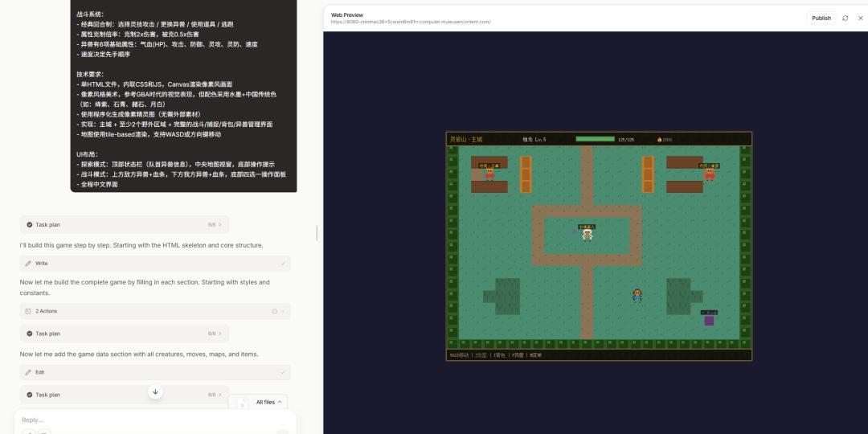The height and width of the screenshot is (434, 868).
Task: Click the player character in game
Action: tap(637, 295)
